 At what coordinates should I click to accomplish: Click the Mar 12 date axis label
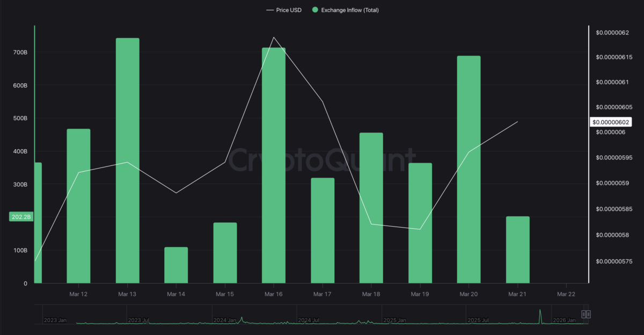click(78, 294)
